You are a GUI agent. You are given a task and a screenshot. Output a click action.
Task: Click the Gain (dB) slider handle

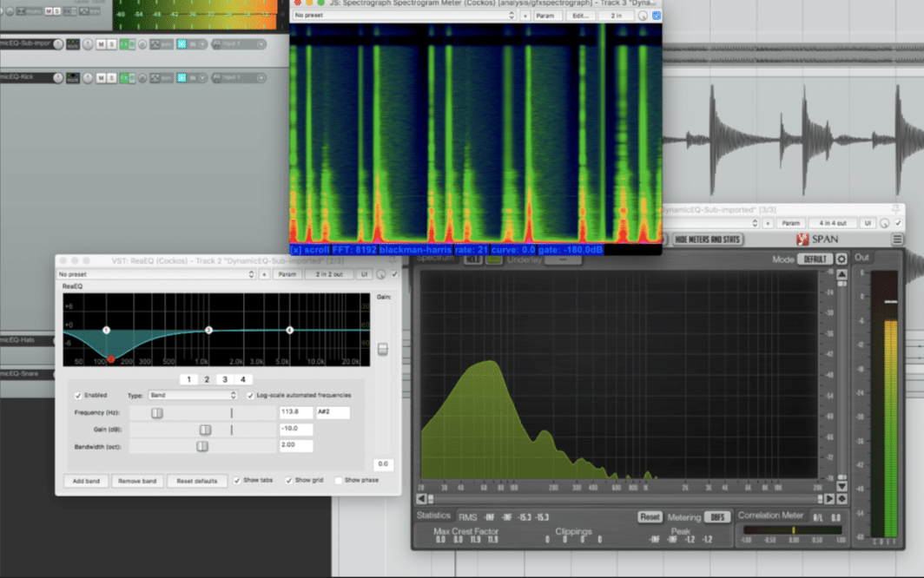point(205,430)
